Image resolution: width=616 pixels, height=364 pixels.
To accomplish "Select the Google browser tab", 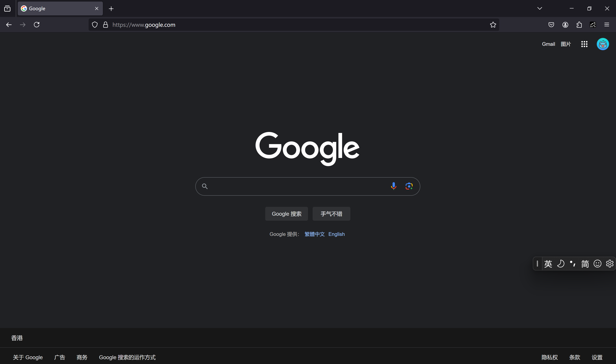I will [x=56, y=9].
